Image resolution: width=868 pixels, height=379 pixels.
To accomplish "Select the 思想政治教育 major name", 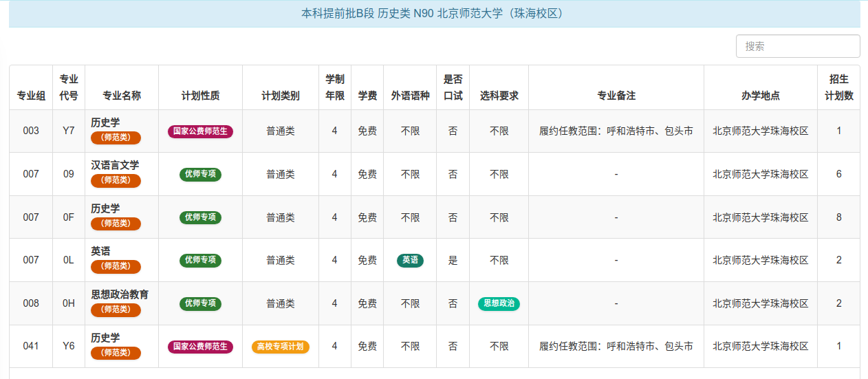I will (120, 294).
